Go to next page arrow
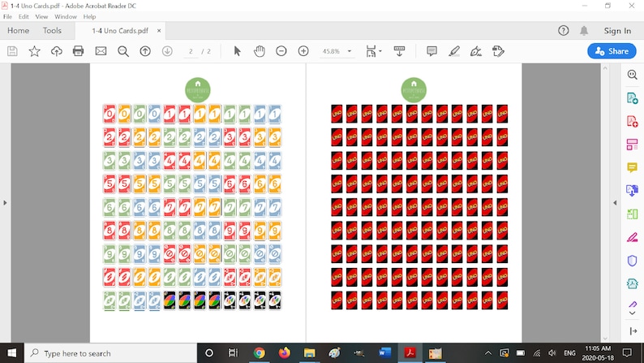The width and height of the screenshot is (644, 363). tap(167, 51)
